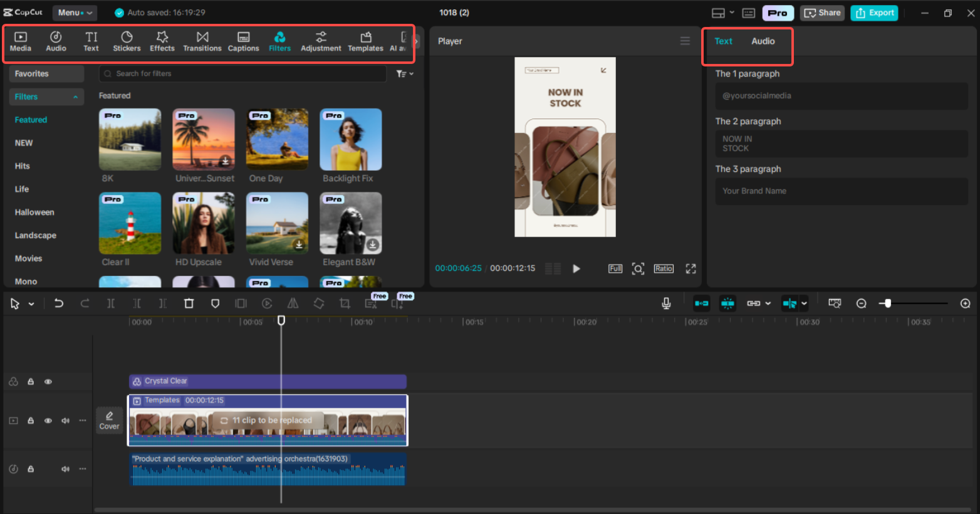Click the Full quality button in player
This screenshot has height=514, width=980.
coord(615,269)
